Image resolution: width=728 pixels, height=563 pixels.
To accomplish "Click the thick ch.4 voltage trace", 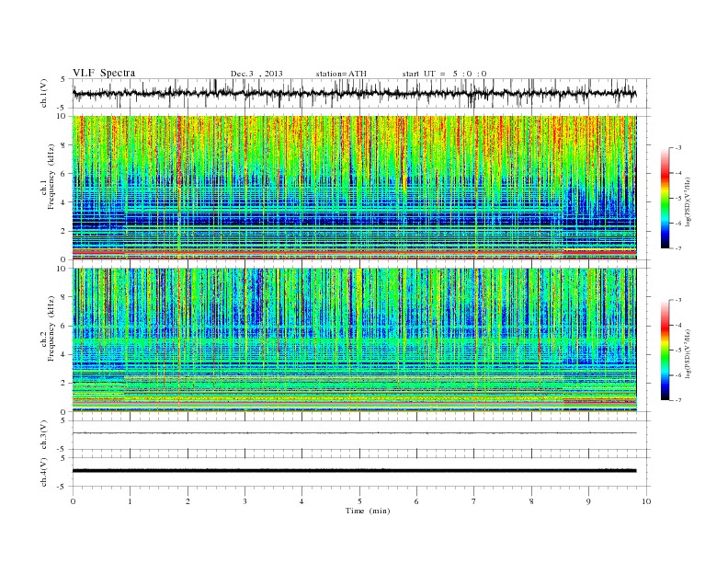I will [x=354, y=471].
